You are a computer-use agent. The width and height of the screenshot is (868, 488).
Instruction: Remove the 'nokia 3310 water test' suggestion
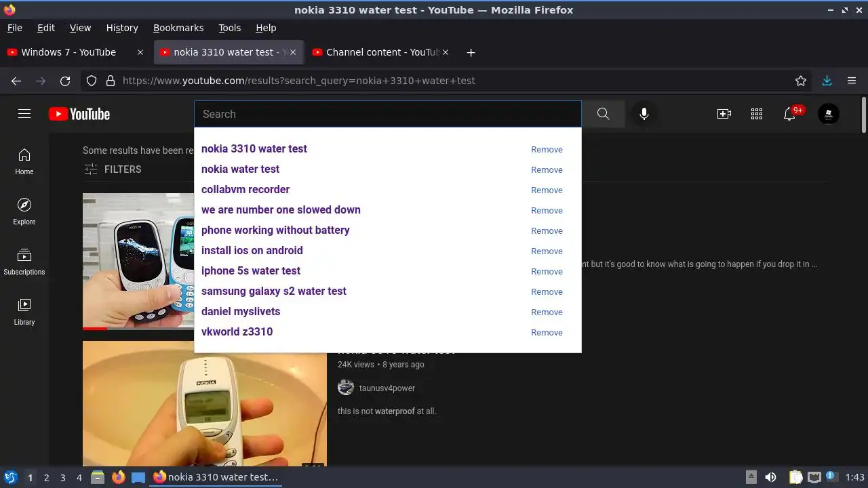pyautogui.click(x=547, y=149)
